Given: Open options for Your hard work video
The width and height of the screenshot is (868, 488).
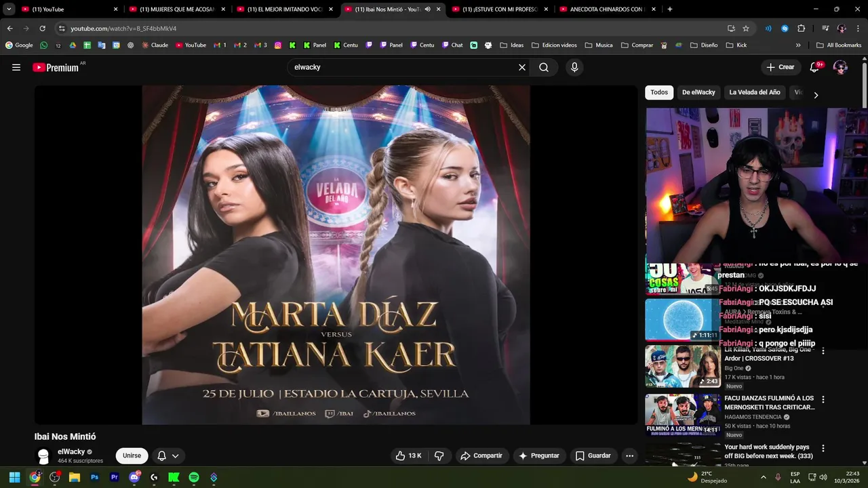Looking at the screenshot, I should coord(823,449).
